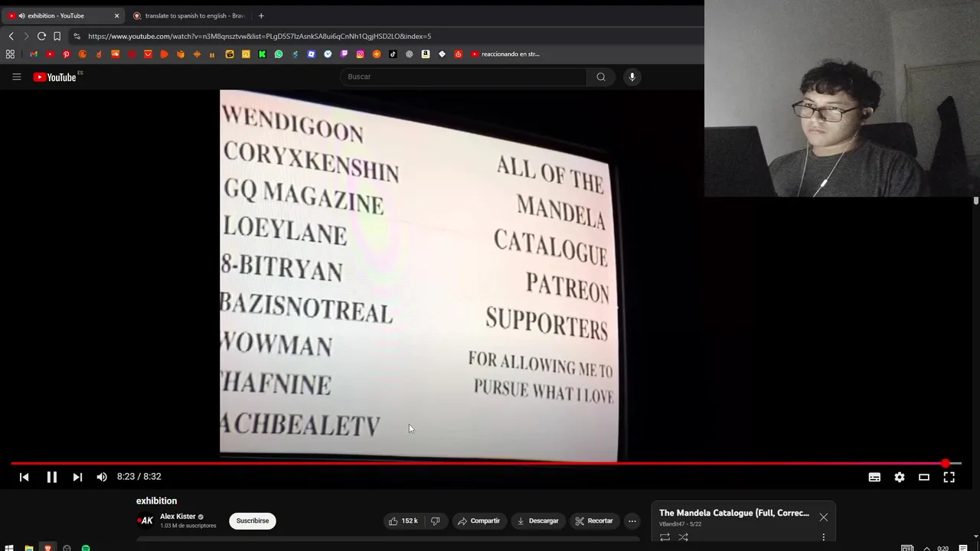Reload the current page
Screen dimensions: 980x551
[x=41, y=36]
